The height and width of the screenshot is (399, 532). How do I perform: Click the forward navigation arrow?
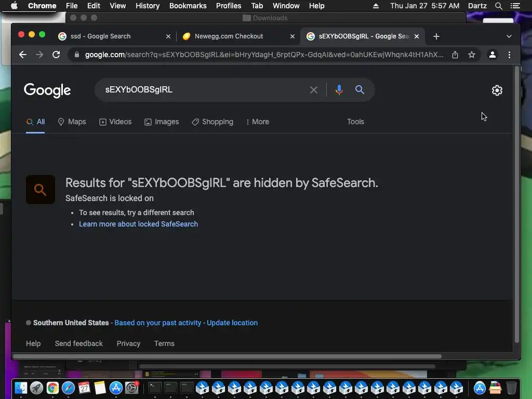click(39, 55)
